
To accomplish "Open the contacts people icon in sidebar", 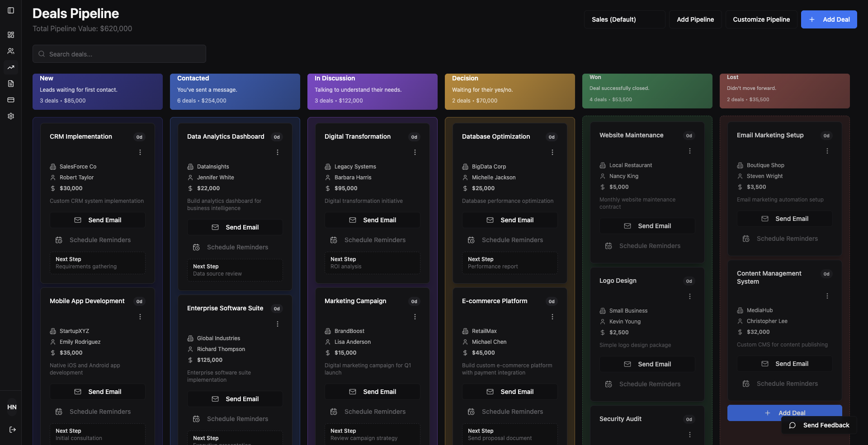I will click(x=11, y=51).
